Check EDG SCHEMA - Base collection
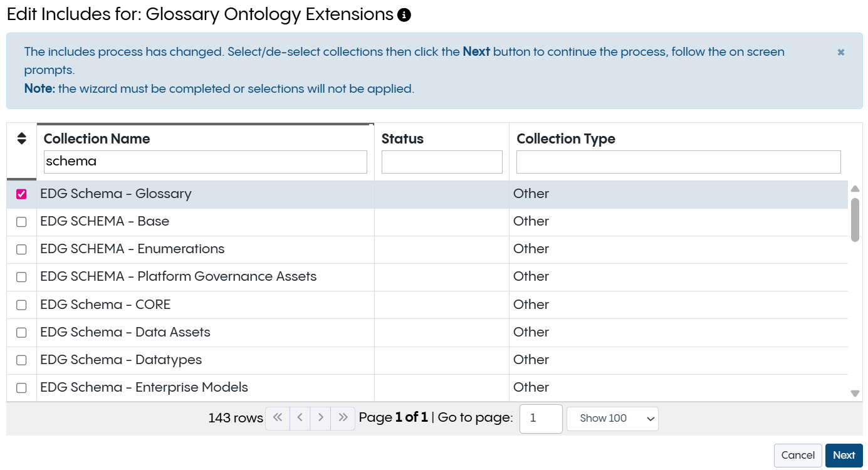Viewport: 868px width, 470px height. tap(21, 221)
